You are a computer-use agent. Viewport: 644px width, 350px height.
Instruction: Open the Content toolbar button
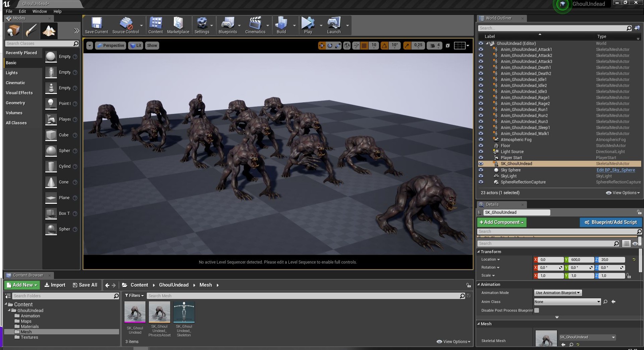click(x=156, y=25)
